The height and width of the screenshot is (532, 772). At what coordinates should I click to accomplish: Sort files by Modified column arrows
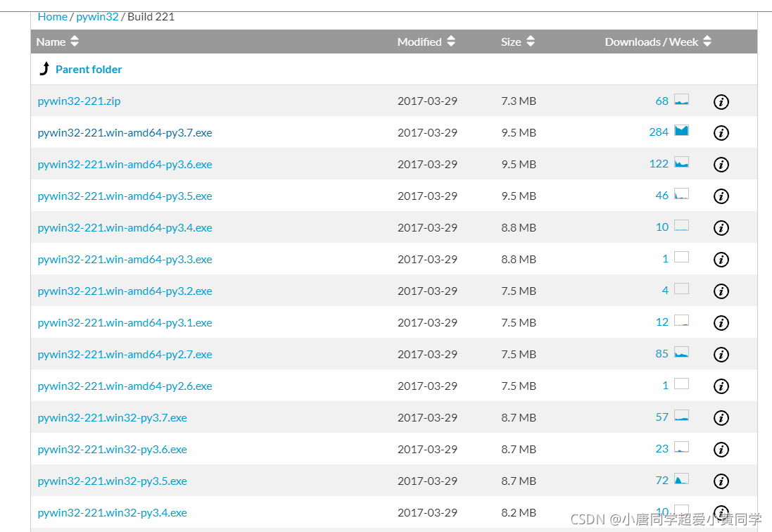tap(451, 42)
